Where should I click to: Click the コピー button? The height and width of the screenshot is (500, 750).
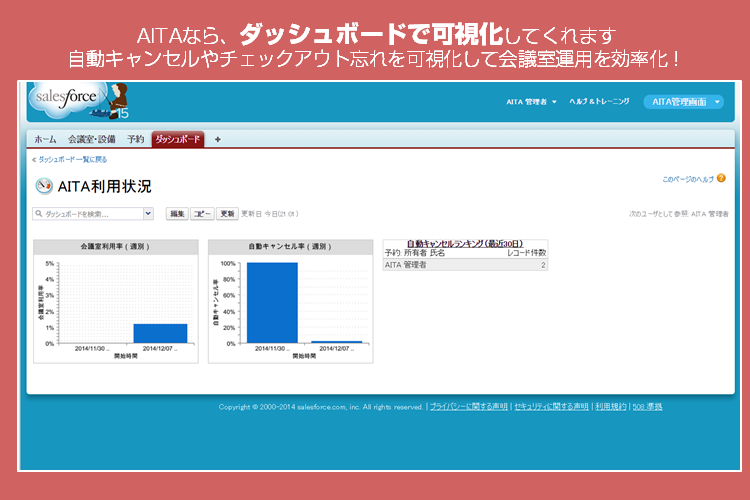point(202,214)
